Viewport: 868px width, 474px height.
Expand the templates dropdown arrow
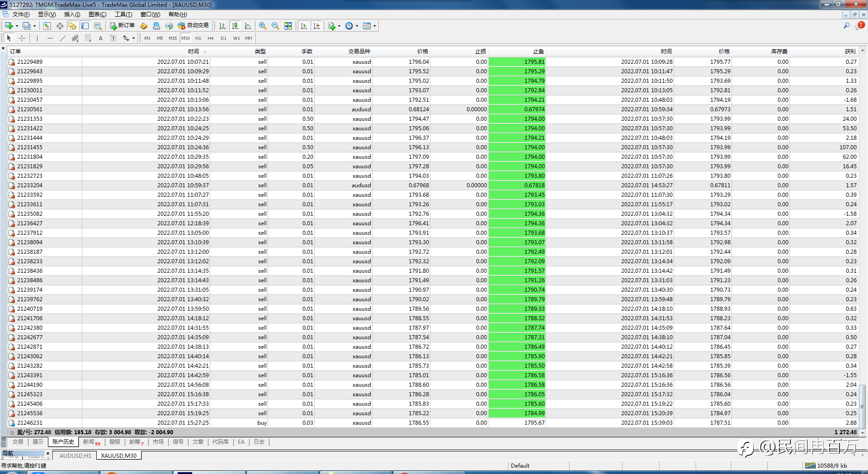(374, 26)
